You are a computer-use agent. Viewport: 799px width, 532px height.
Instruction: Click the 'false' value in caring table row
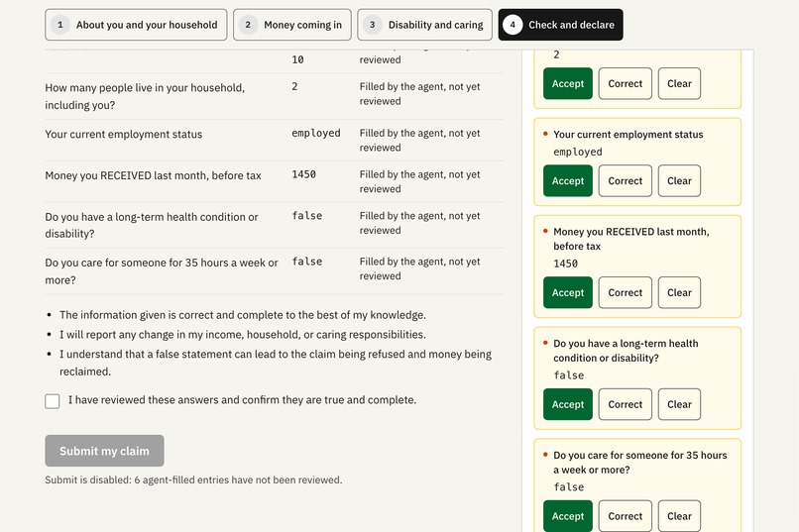pyautogui.click(x=306, y=262)
